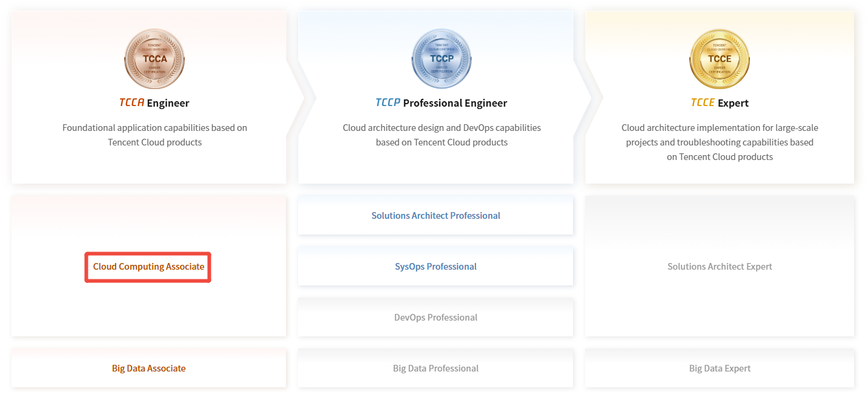The width and height of the screenshot is (868, 400).
Task: Select the Solutions Architect Expert entry
Action: tap(720, 267)
